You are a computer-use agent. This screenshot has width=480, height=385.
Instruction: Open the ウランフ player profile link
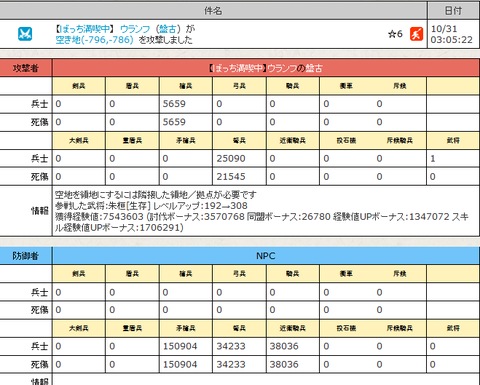(135, 29)
